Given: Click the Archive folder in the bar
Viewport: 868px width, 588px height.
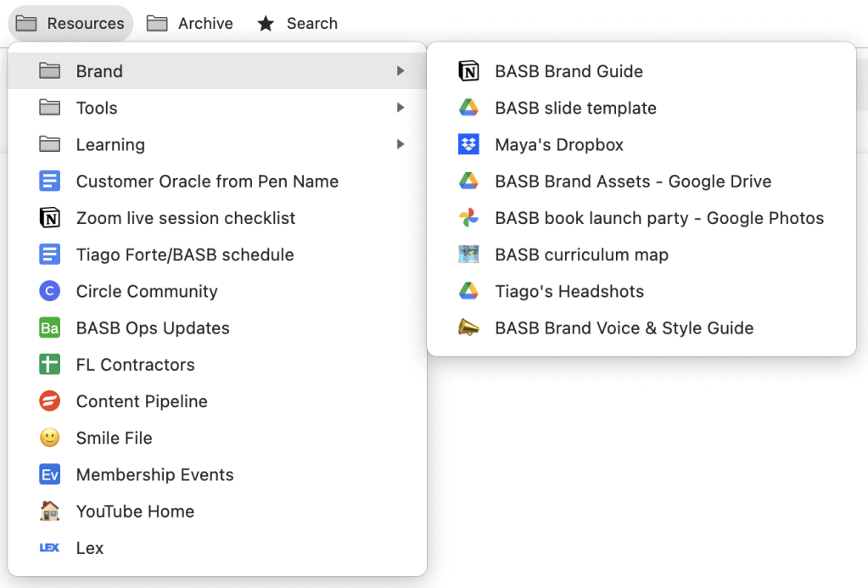Looking at the screenshot, I should pos(190,23).
